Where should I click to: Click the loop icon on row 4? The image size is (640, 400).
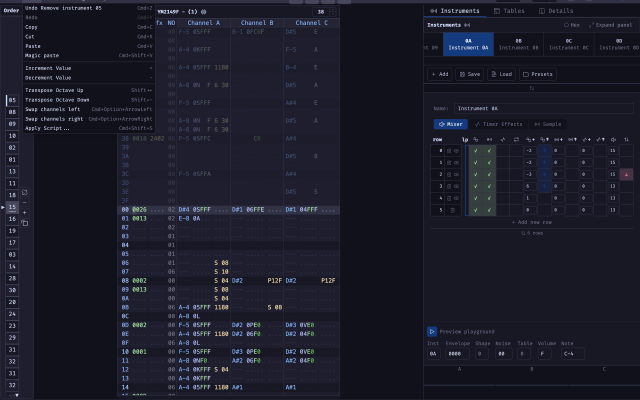click(456, 198)
